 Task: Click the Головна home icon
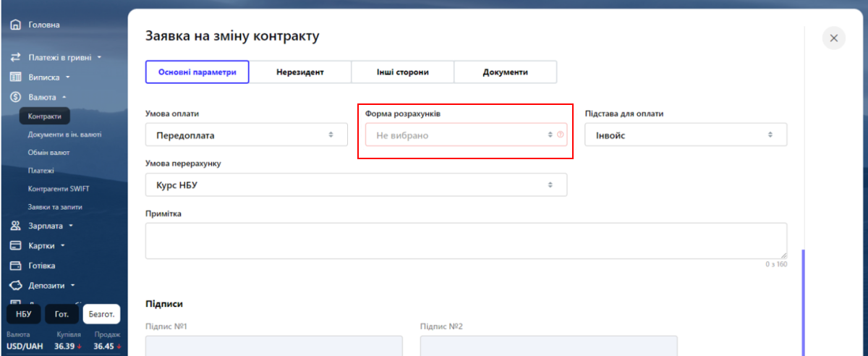[15, 25]
